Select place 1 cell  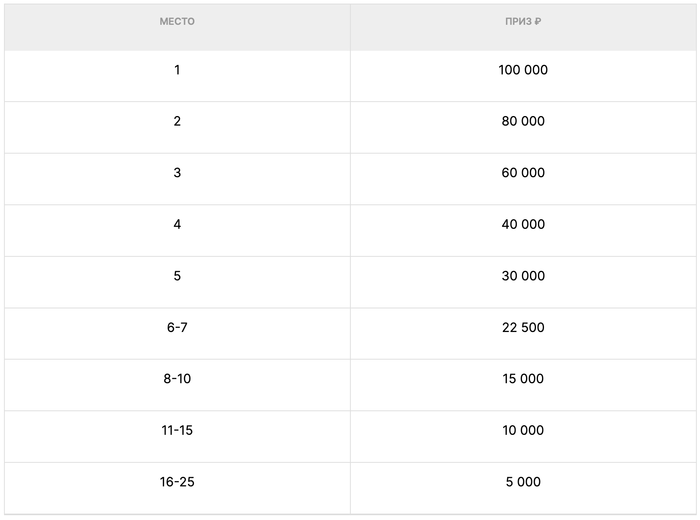pos(177,70)
